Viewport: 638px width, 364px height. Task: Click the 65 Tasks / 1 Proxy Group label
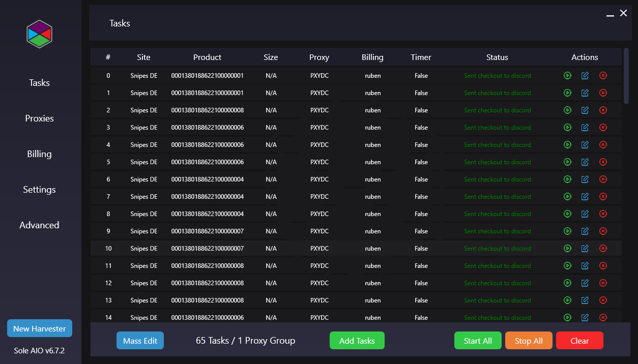246,341
